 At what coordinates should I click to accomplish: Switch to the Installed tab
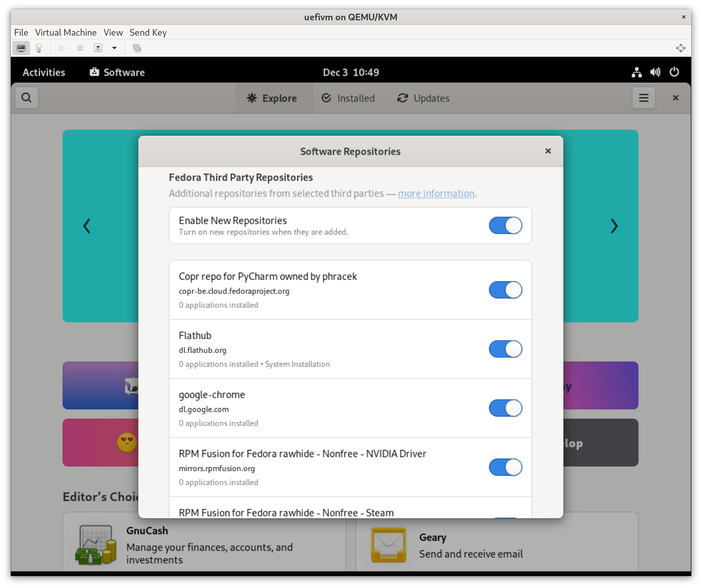pyautogui.click(x=348, y=98)
